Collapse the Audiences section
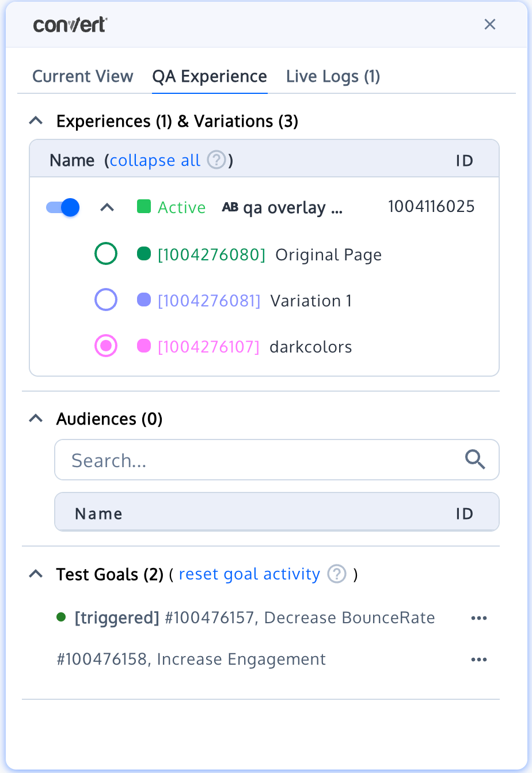This screenshot has height=773, width=532. click(36, 418)
